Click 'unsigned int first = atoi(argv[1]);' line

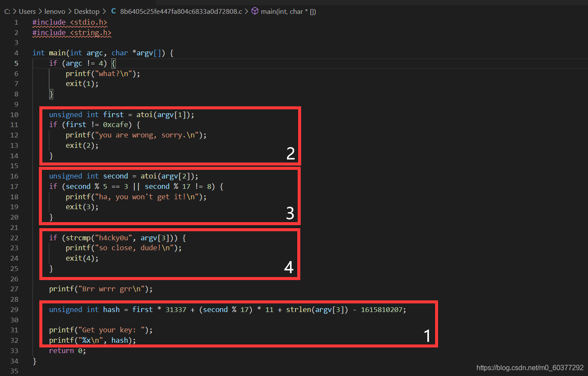tap(122, 115)
